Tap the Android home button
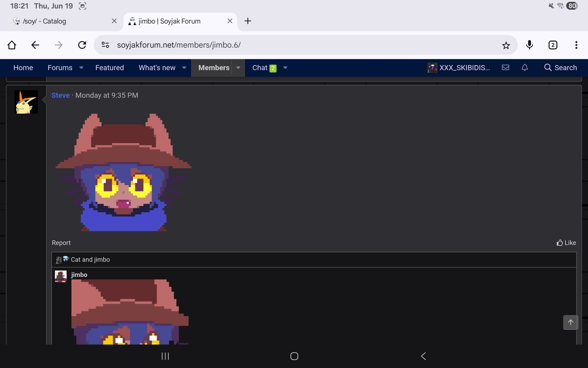 coord(294,356)
